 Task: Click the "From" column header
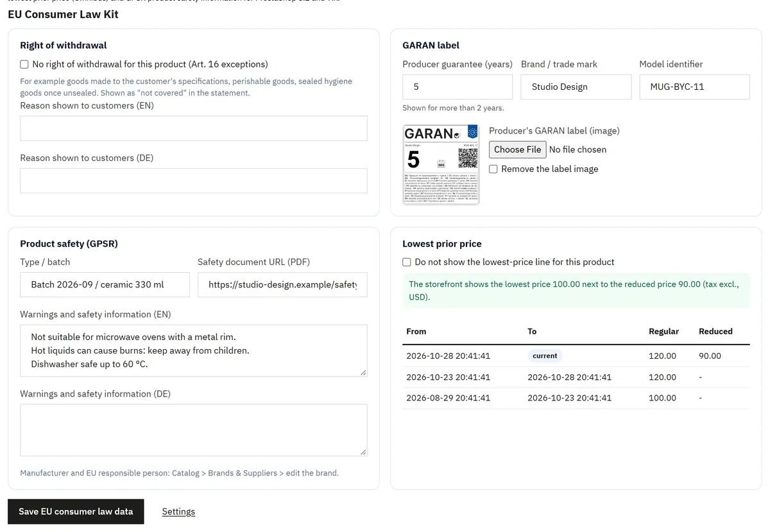416,331
